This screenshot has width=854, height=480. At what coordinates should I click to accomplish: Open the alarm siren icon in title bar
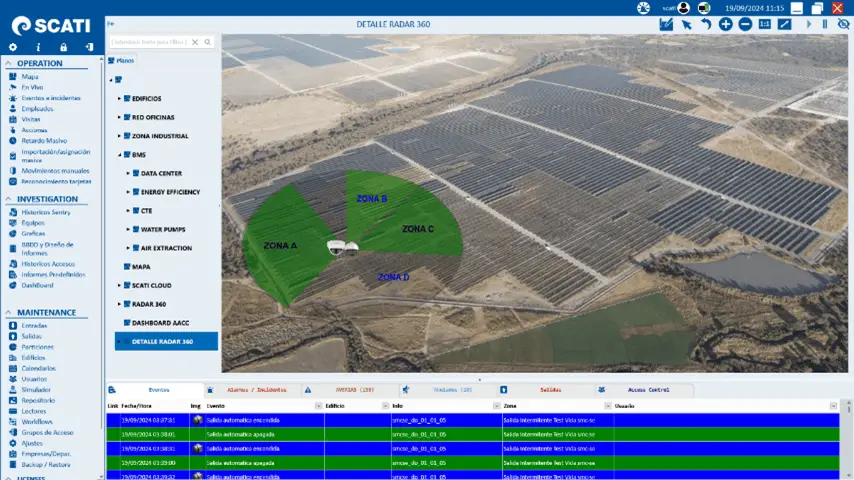click(643, 8)
